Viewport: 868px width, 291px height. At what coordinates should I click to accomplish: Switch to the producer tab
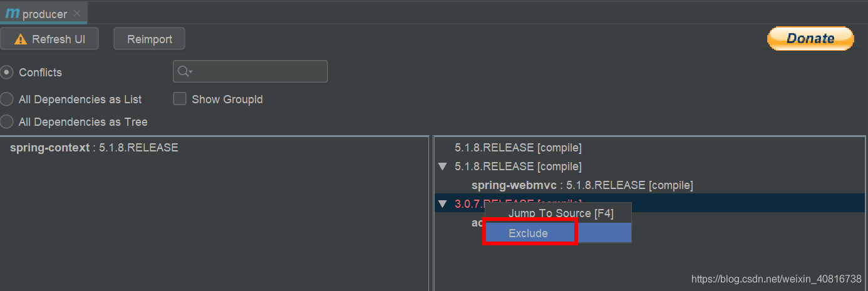point(44,14)
